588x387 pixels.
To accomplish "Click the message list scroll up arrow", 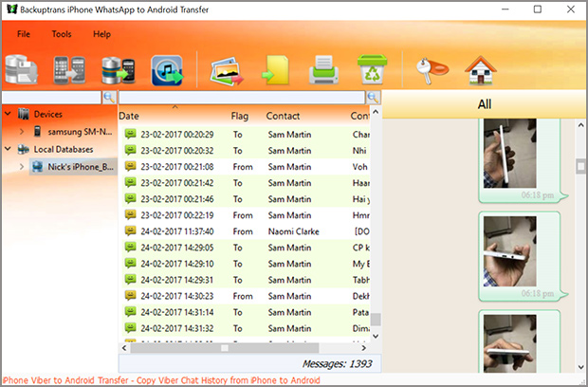I will [x=376, y=111].
